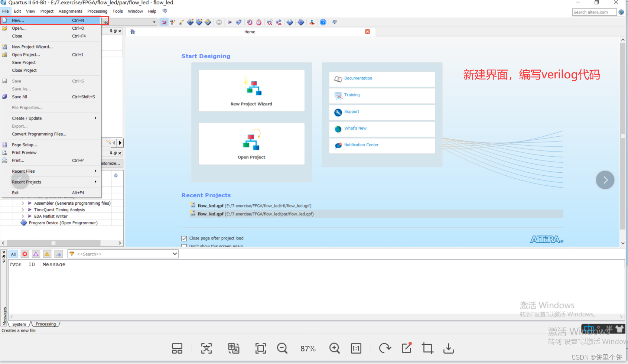Click the Stop Processing icon in toolbar
The image size is (628, 364).
pyautogui.click(x=219, y=22)
